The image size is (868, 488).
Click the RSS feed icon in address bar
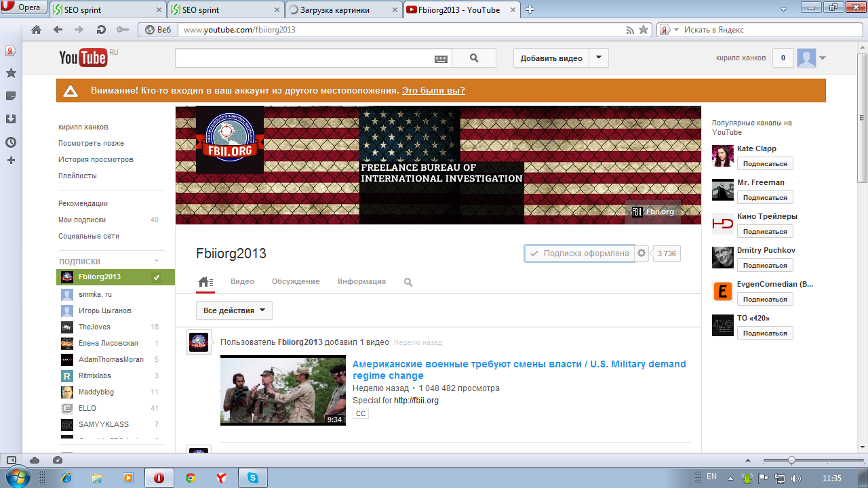[x=630, y=30]
